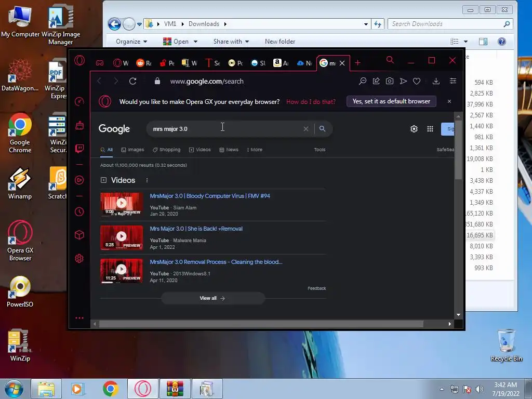The image size is (532, 399).
Task: Open Chrome from the taskbar
Action: click(111, 389)
